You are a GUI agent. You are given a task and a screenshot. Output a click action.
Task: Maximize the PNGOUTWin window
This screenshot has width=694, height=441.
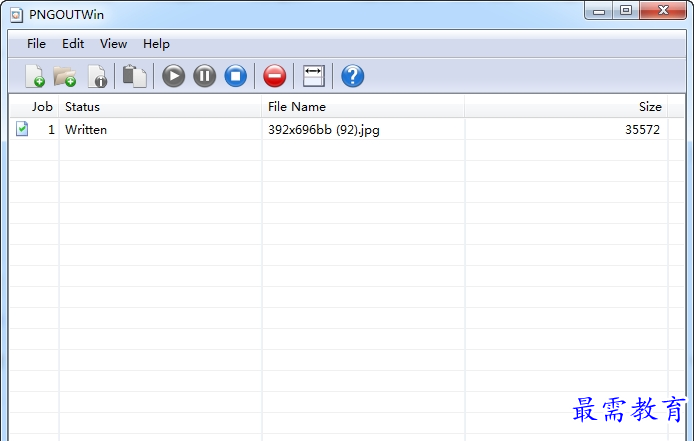point(625,11)
